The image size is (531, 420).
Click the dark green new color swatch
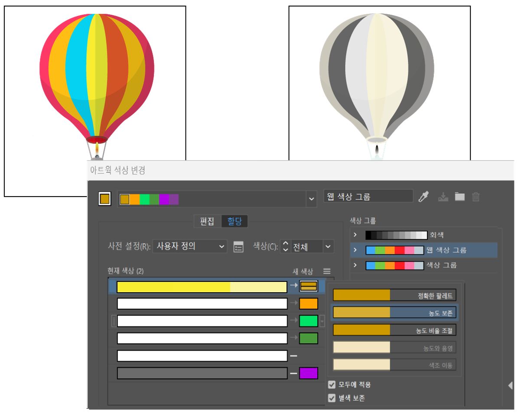309,338
